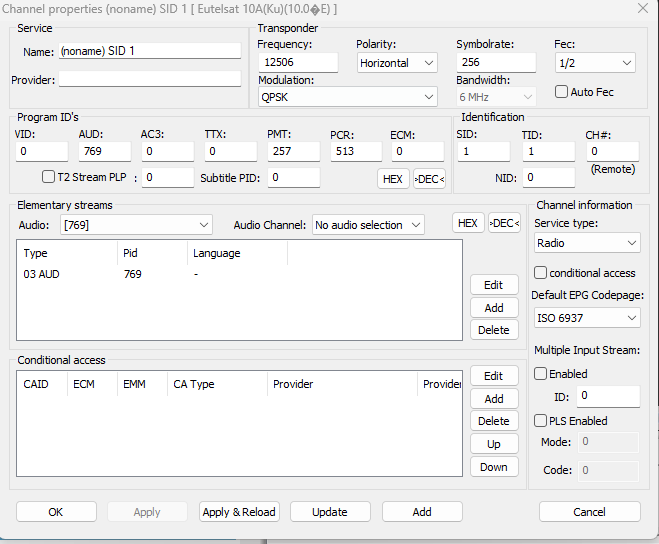659x544 pixels.
Task: Click the EMM column header
Action: [x=142, y=384]
